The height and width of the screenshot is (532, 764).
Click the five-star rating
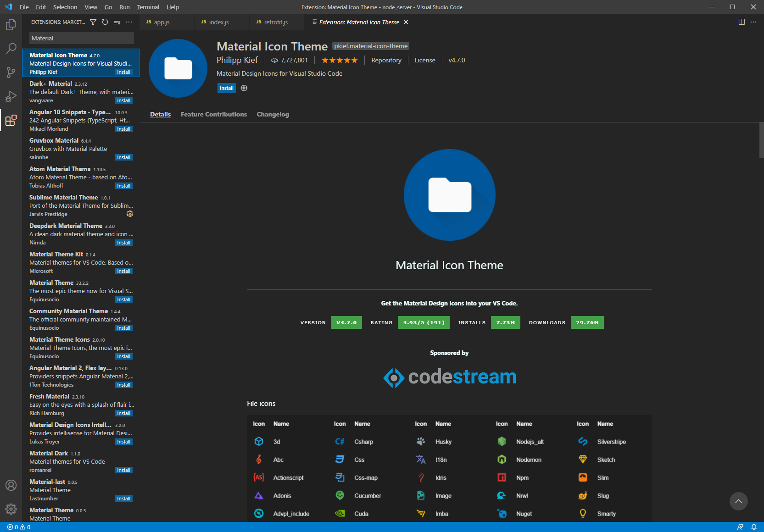tap(340, 60)
